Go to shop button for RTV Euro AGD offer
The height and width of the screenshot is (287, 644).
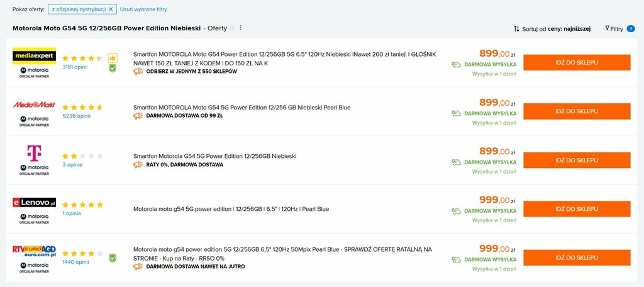(577, 257)
